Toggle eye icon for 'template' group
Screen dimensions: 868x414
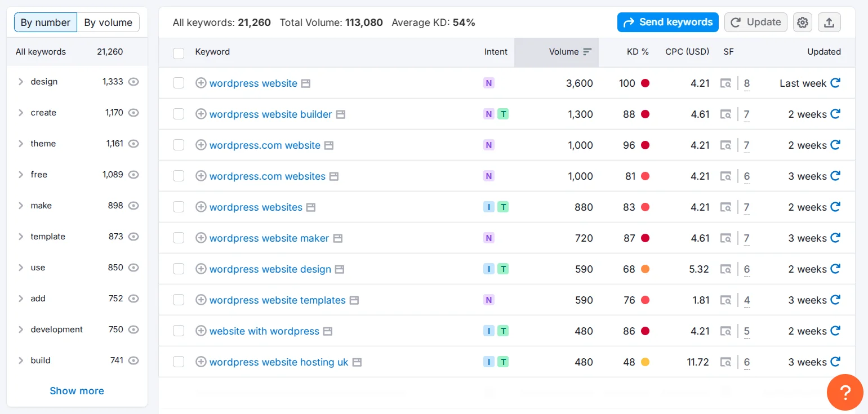pos(133,237)
